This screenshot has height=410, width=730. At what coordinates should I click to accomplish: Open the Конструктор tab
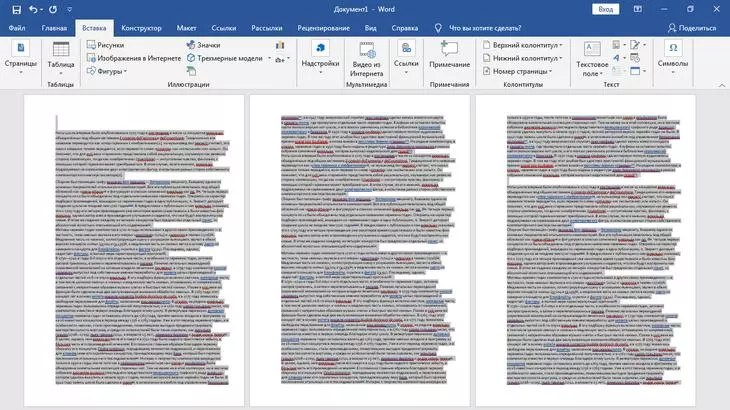coord(141,28)
